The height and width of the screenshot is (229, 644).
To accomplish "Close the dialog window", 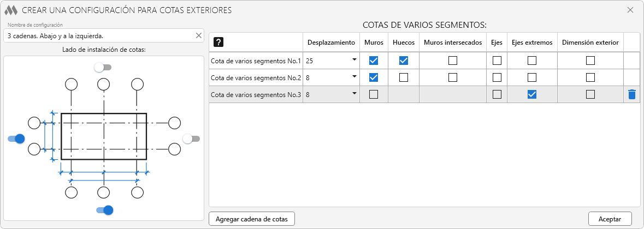I will tap(630, 10).
